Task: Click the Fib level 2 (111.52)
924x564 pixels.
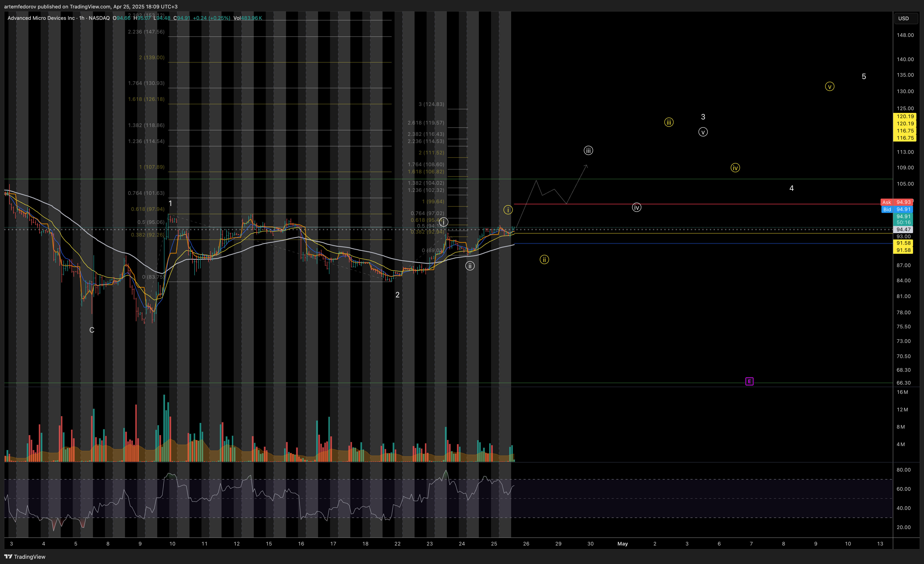Action: click(x=431, y=152)
